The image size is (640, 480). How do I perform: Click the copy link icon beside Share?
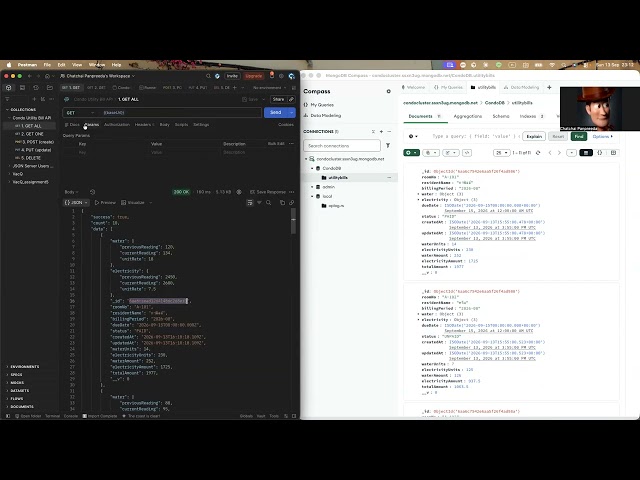pos(291,99)
